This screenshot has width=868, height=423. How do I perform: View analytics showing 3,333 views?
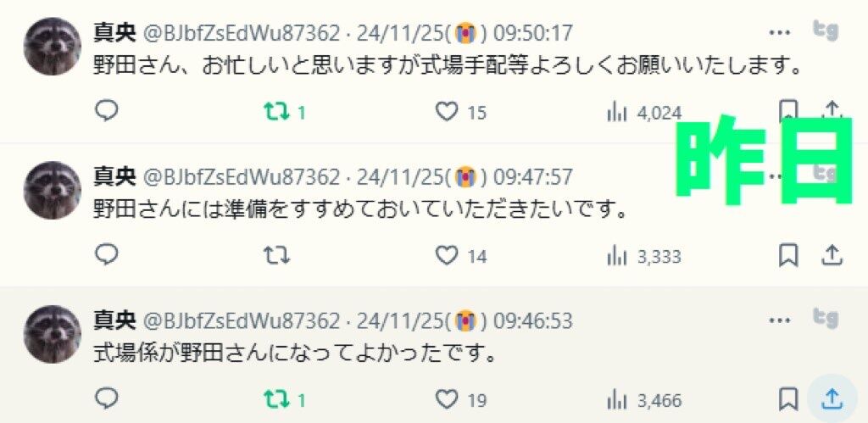tap(644, 257)
